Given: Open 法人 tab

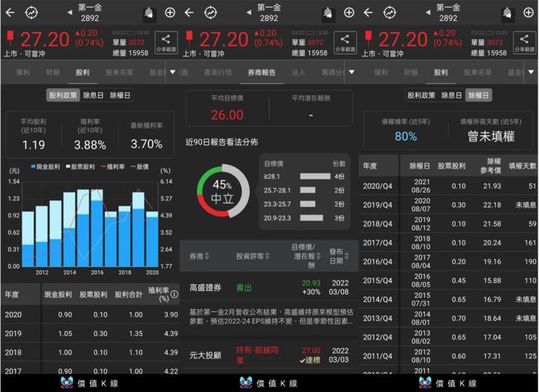Looking at the screenshot, I should pos(298,72).
